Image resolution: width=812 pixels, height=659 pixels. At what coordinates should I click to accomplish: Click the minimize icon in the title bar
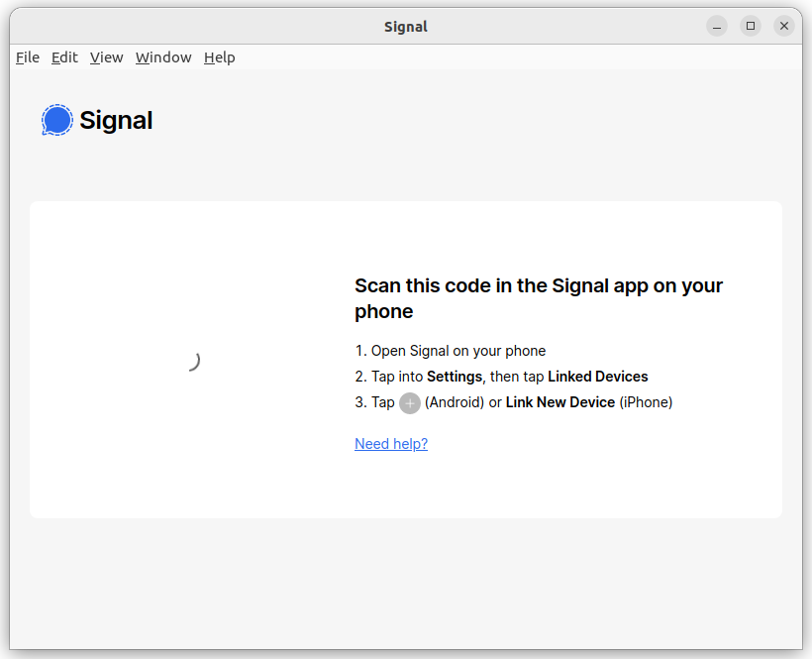pyautogui.click(x=716, y=25)
